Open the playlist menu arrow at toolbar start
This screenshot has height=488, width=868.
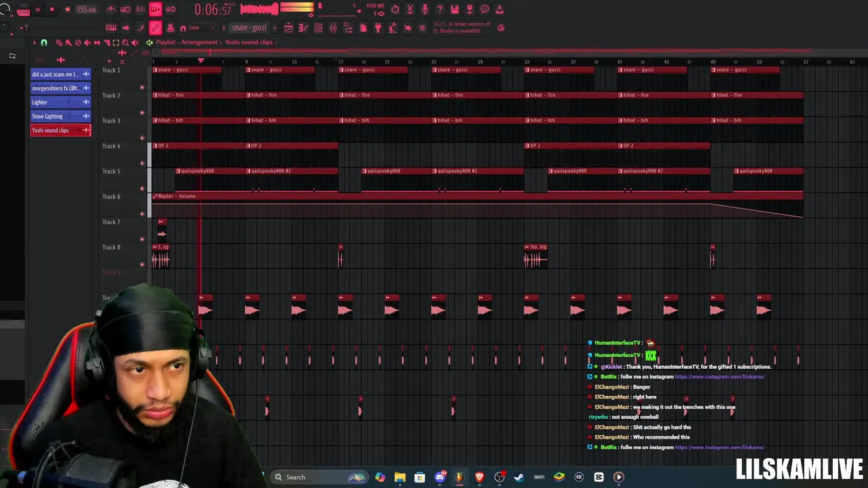coord(35,43)
